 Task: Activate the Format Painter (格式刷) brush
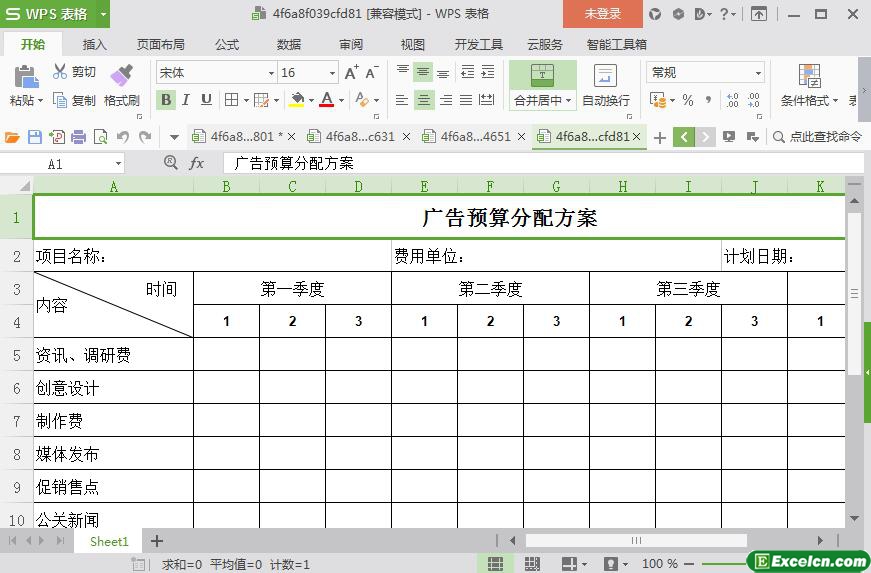[x=122, y=76]
